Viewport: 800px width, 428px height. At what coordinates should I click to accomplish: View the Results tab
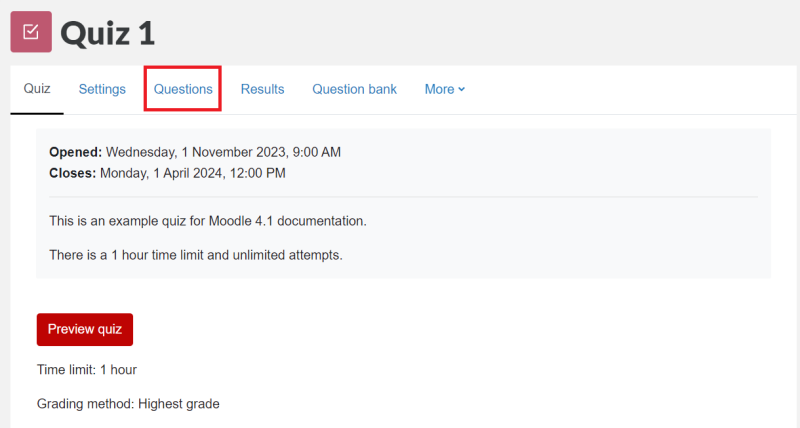click(262, 89)
